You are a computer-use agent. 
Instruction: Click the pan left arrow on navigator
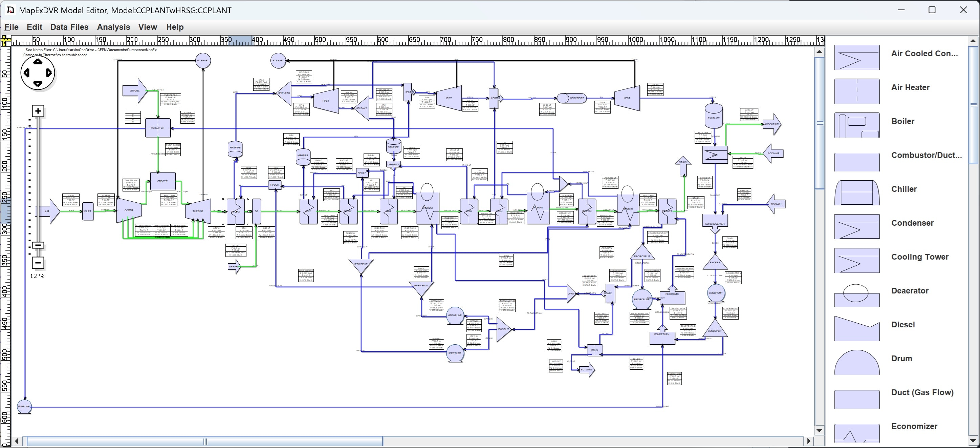(x=27, y=73)
